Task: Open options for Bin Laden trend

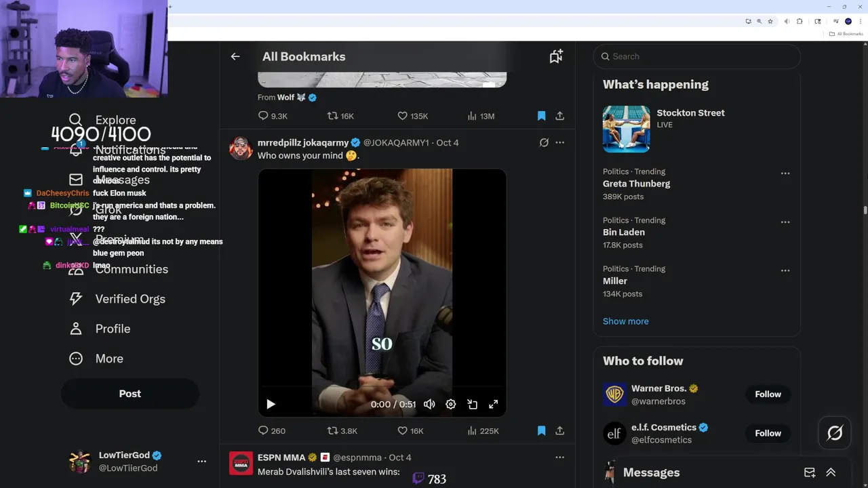Action: 785,222
